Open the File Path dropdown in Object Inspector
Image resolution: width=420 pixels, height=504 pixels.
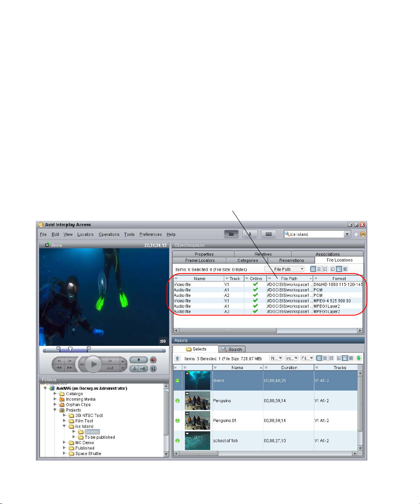[x=285, y=269]
